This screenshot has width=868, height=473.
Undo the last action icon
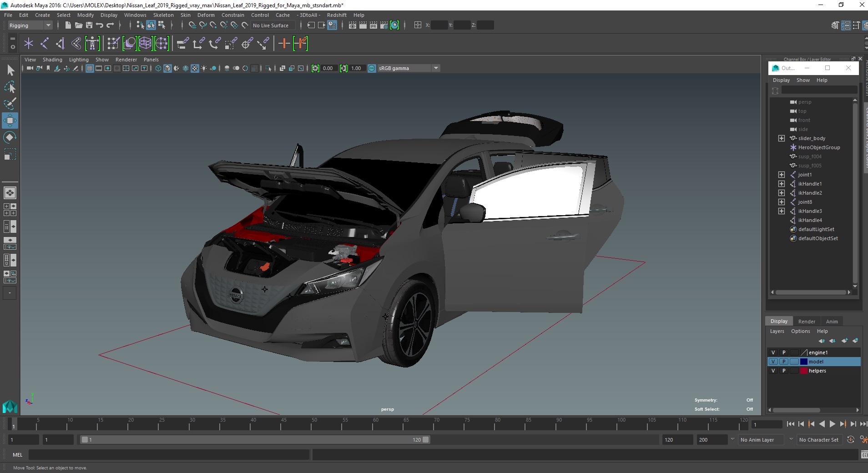(100, 25)
